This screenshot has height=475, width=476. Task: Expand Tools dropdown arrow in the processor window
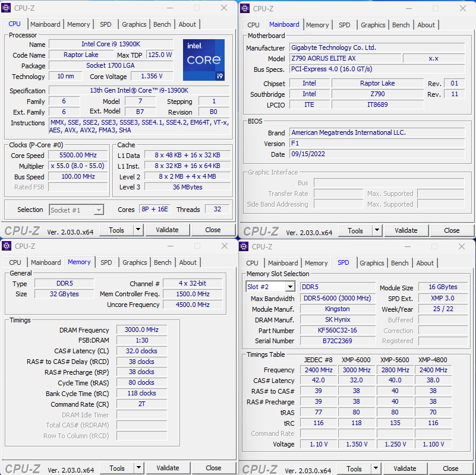tap(138, 230)
